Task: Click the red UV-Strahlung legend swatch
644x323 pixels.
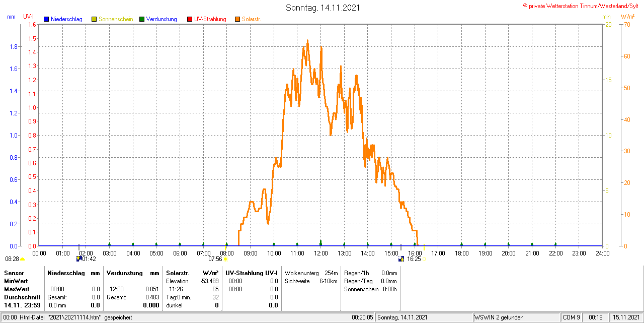Action: click(190, 19)
